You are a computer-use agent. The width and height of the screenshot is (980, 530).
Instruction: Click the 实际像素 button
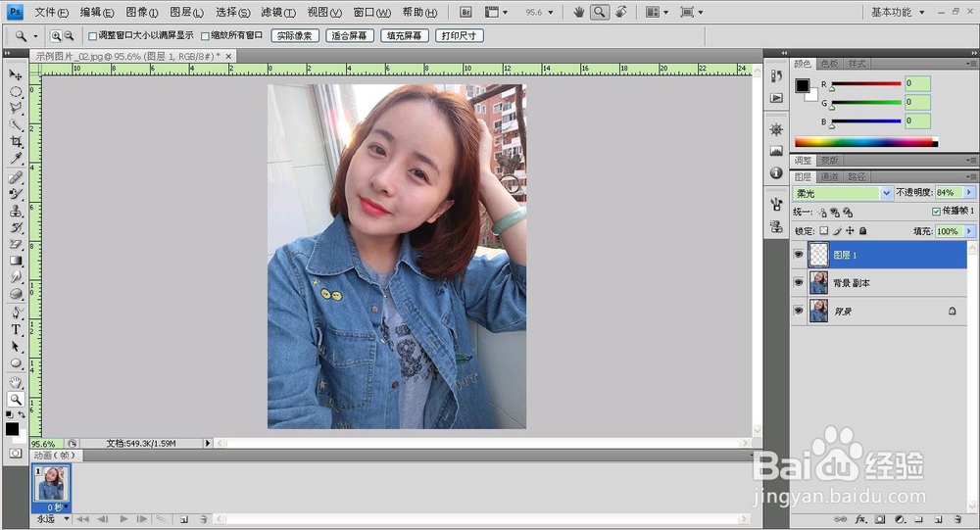coord(295,36)
